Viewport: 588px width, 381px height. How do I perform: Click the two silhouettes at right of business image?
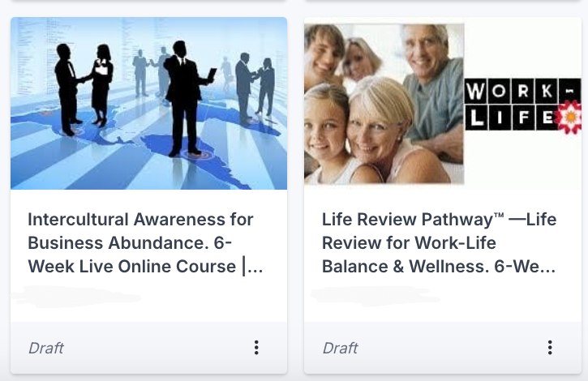[255, 85]
